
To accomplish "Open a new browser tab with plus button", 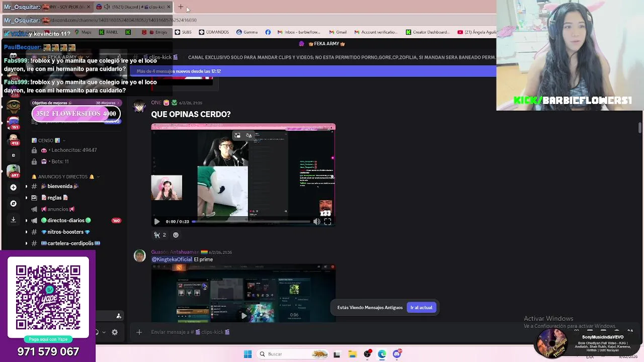I will [181, 7].
